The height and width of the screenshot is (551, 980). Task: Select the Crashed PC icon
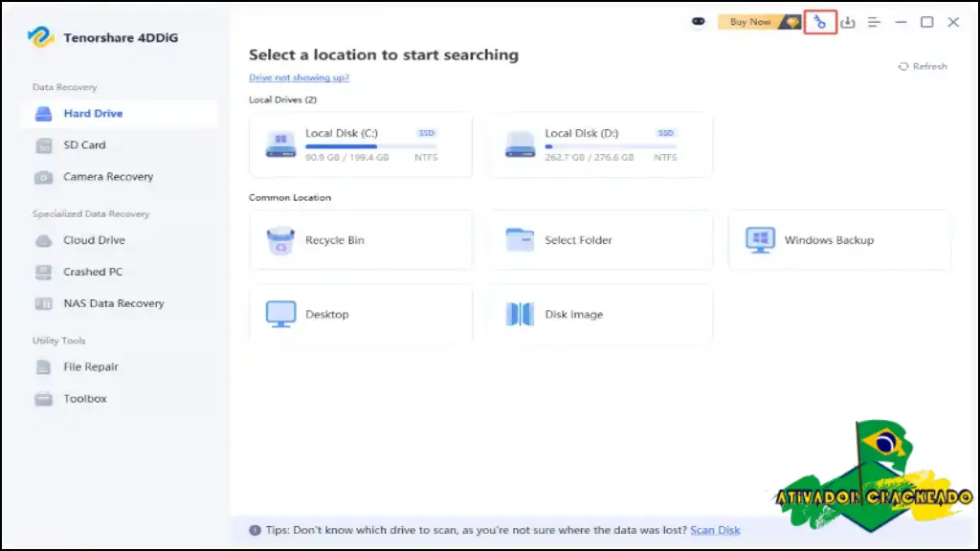pos(43,273)
